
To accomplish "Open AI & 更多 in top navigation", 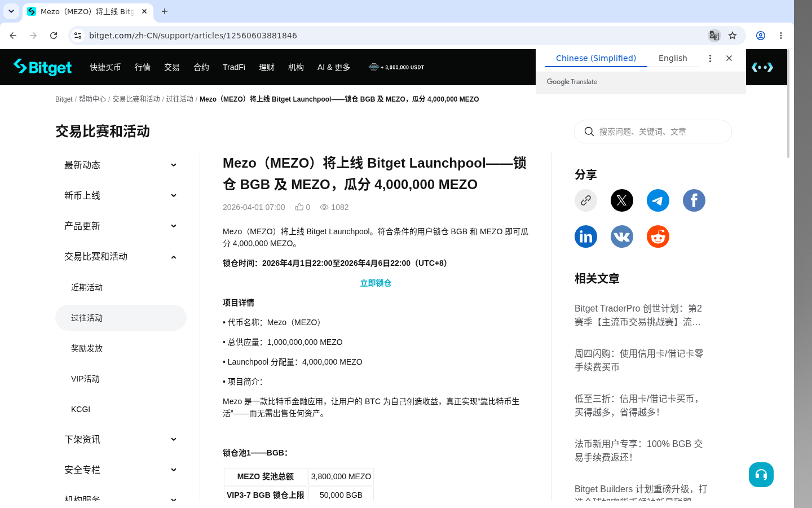I will click(334, 67).
